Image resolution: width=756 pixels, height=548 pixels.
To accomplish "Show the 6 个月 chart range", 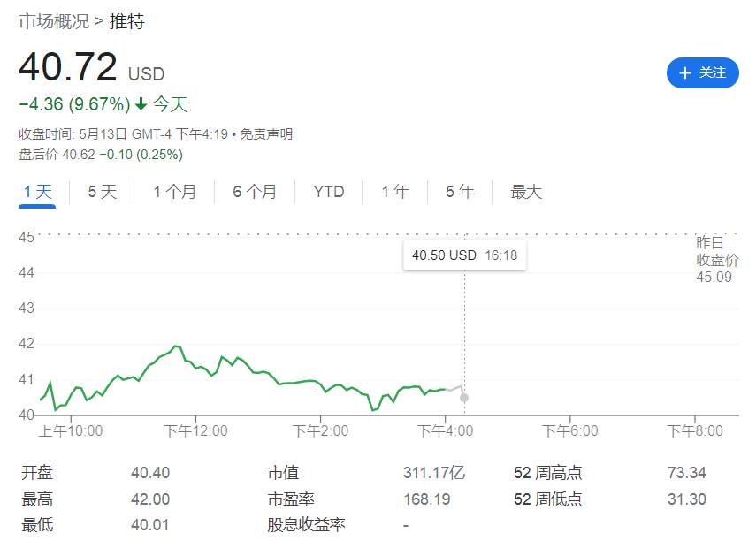I will 255,192.
